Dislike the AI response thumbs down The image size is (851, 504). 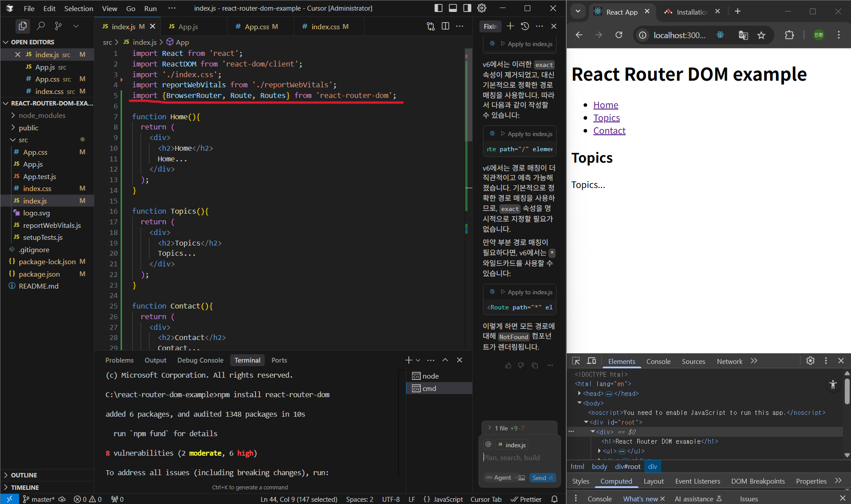[x=521, y=366]
